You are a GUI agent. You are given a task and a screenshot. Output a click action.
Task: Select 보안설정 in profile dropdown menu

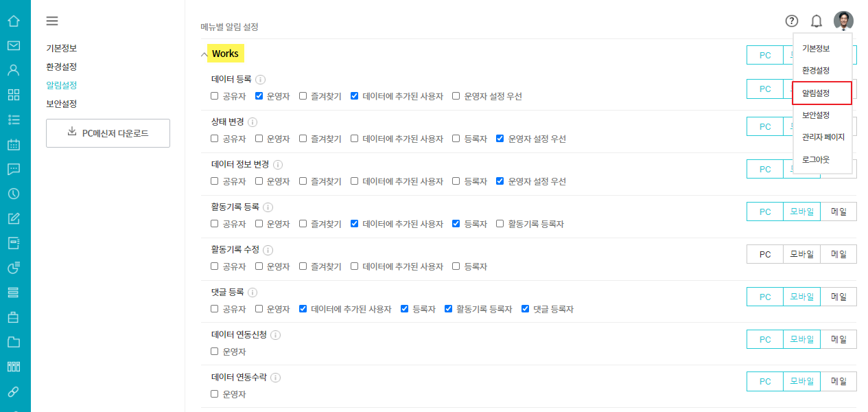click(816, 115)
